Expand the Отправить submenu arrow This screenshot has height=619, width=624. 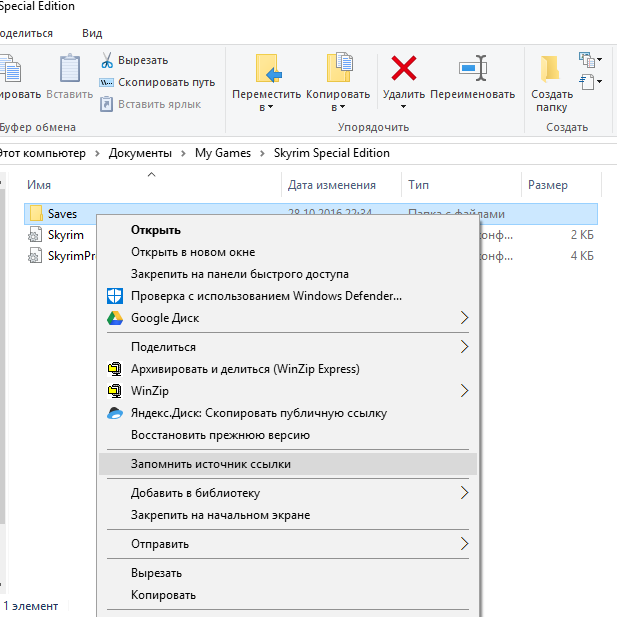click(464, 544)
